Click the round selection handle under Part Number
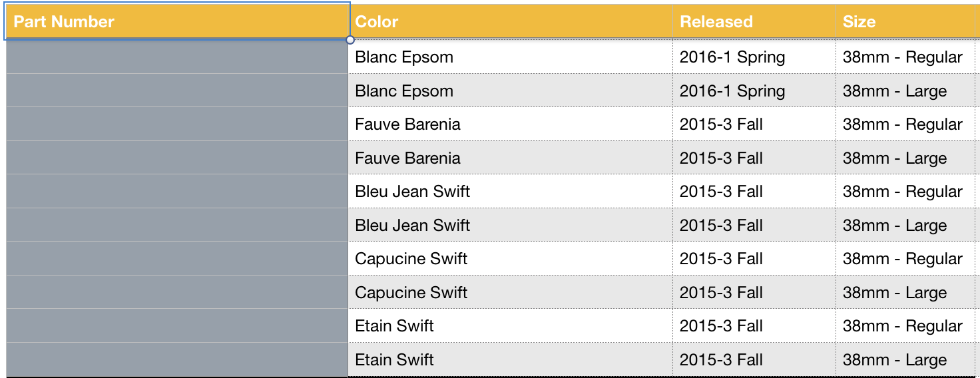This screenshot has height=378, width=980. (x=350, y=40)
